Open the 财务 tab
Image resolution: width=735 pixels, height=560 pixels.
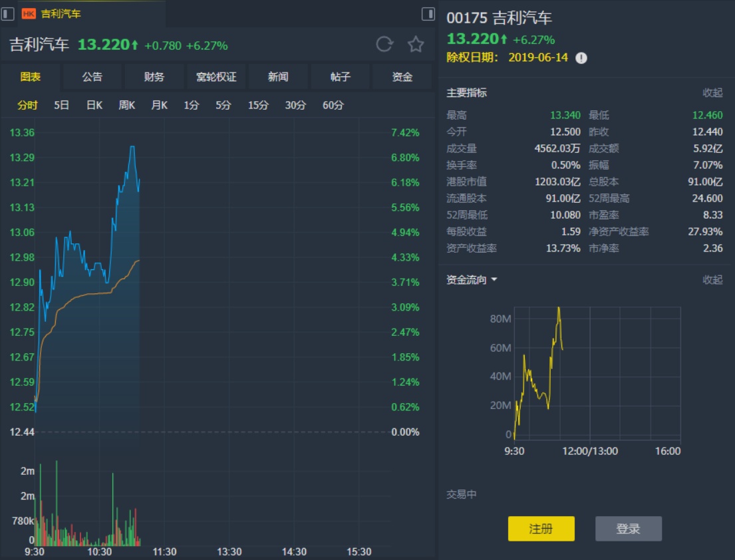point(154,77)
